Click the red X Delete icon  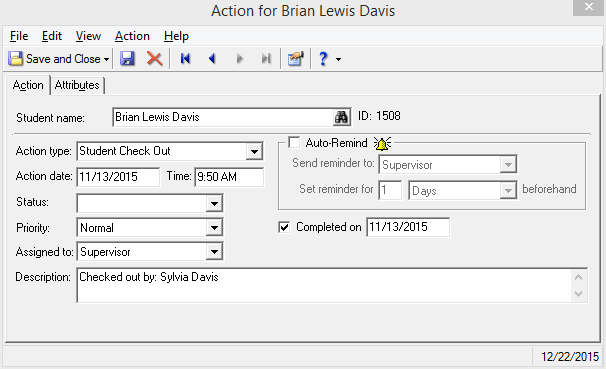click(x=154, y=59)
